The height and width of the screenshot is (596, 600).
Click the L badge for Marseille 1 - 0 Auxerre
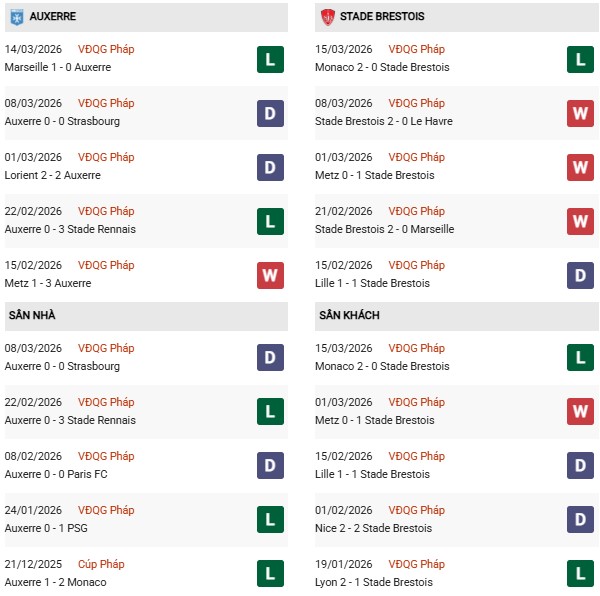270,59
